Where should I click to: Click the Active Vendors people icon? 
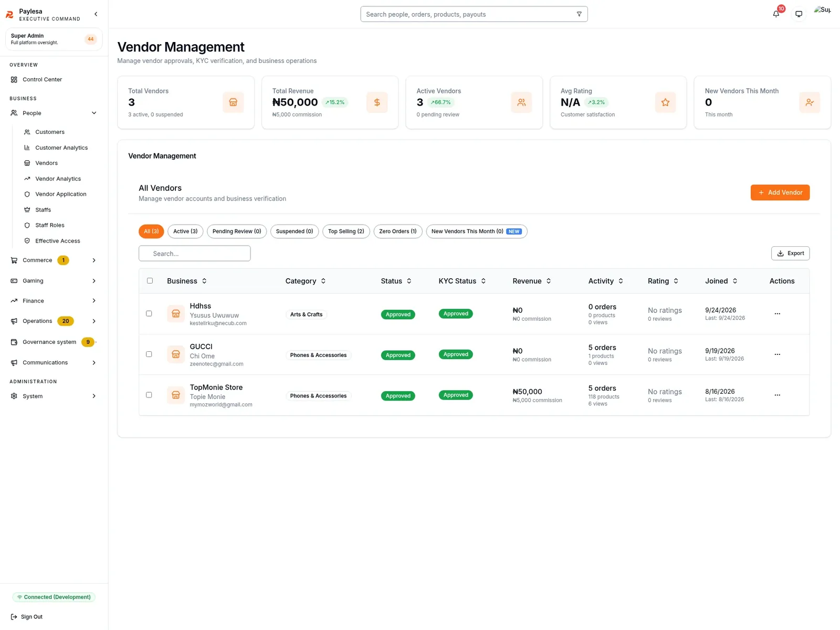(x=521, y=102)
